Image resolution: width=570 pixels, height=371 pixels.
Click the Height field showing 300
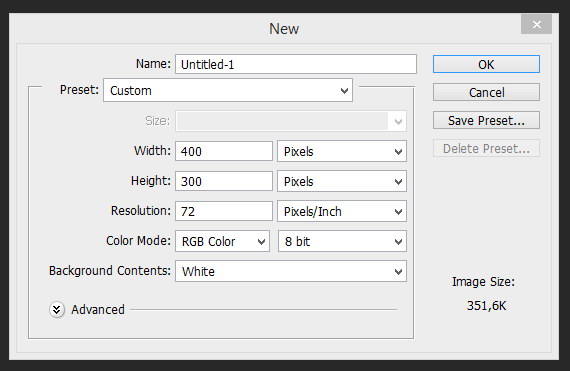click(224, 181)
